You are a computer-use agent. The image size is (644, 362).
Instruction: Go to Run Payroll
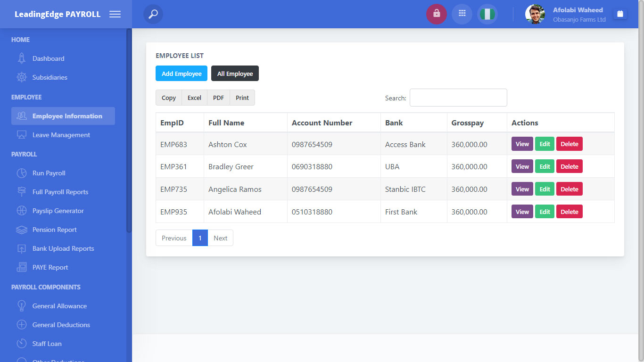coord(49,173)
